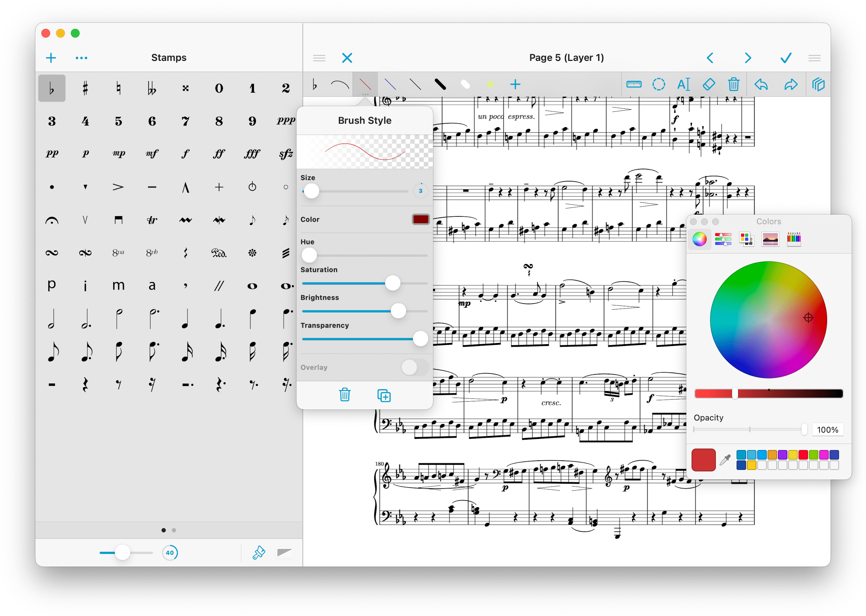
Task: Choose the purple saved color swatch
Action: (782, 454)
